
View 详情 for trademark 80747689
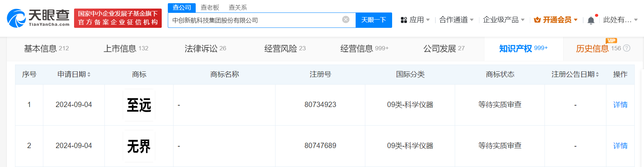coord(620,146)
